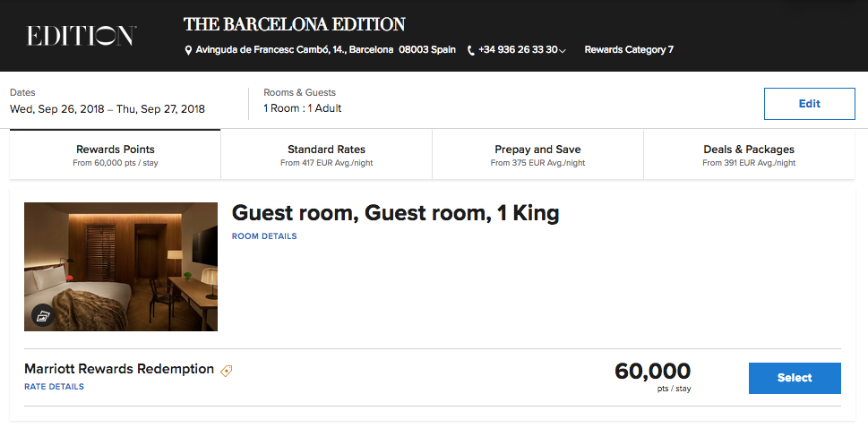View the Deals & Packages tab

coord(749,155)
